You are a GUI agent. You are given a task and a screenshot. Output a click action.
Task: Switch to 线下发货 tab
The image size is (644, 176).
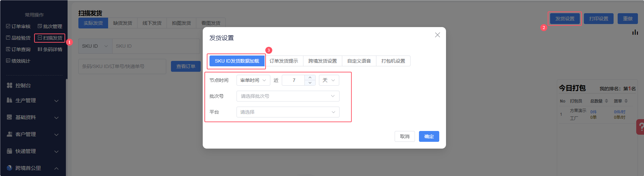(152, 23)
